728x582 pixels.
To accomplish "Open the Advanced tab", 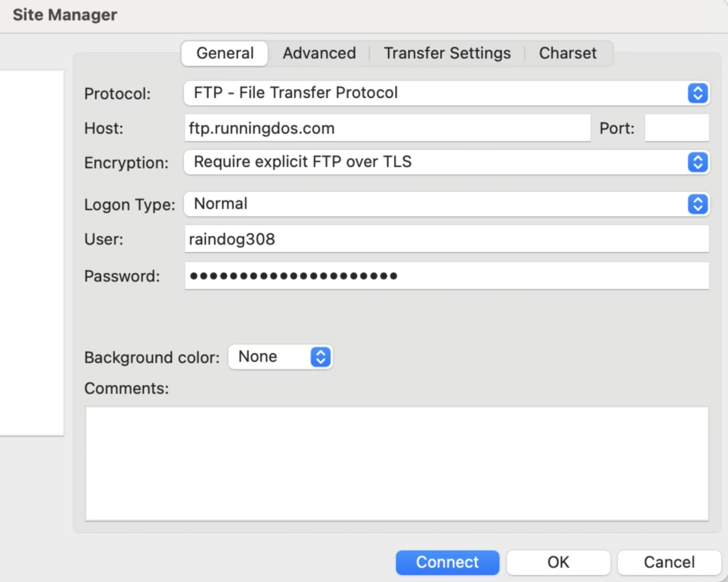I will click(318, 53).
